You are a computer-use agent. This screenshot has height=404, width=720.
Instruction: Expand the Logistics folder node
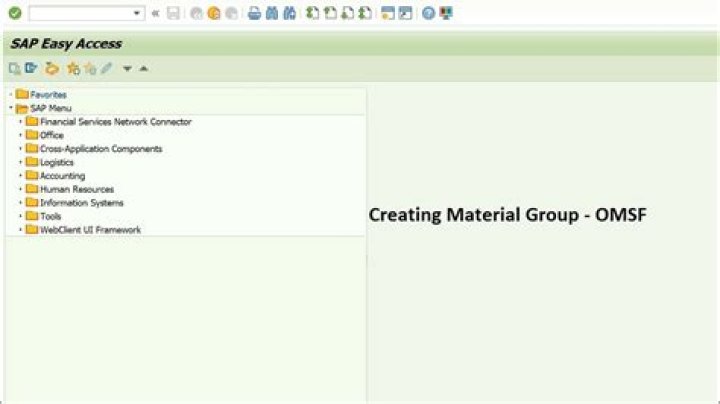point(21,162)
